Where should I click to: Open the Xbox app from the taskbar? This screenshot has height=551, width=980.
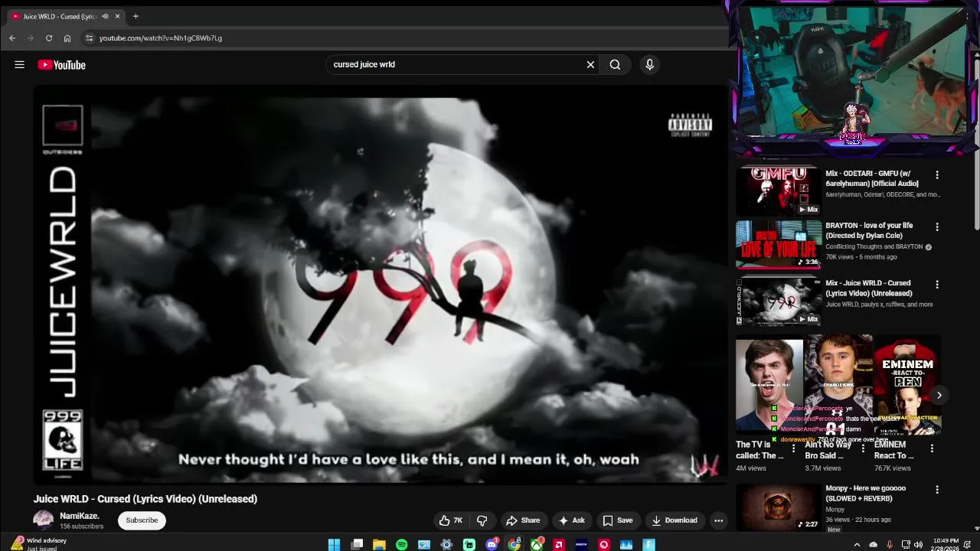point(537,545)
